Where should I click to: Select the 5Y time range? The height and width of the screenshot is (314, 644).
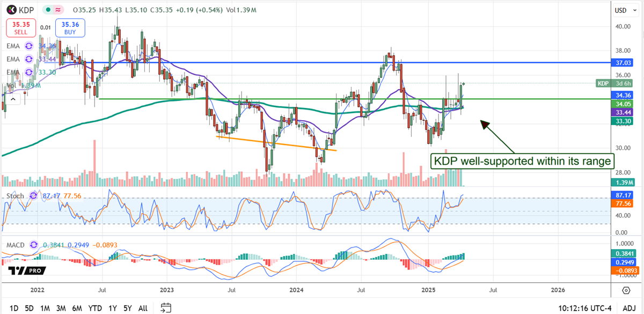click(x=127, y=308)
